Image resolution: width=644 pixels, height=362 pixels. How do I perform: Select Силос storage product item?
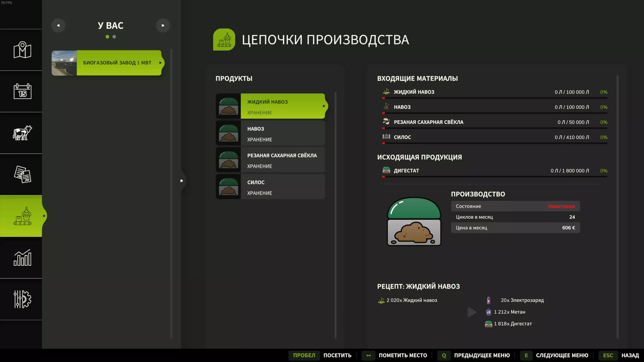coord(270,187)
